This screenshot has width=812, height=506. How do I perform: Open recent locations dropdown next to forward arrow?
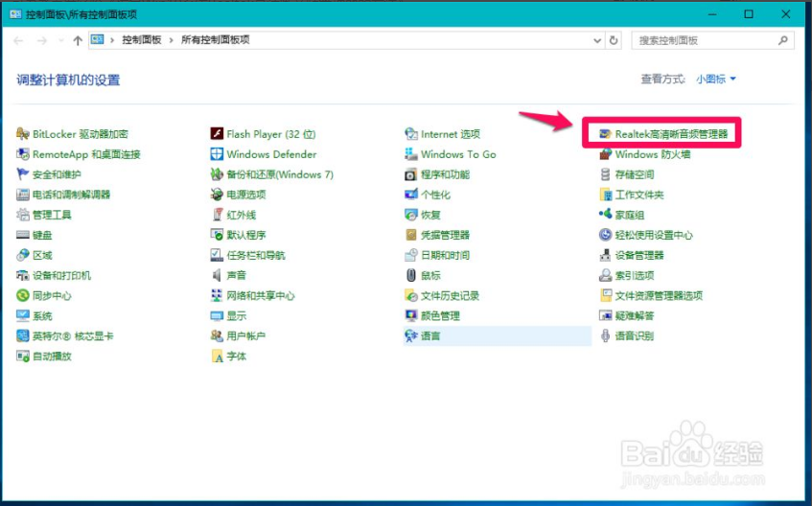pyautogui.click(x=61, y=40)
